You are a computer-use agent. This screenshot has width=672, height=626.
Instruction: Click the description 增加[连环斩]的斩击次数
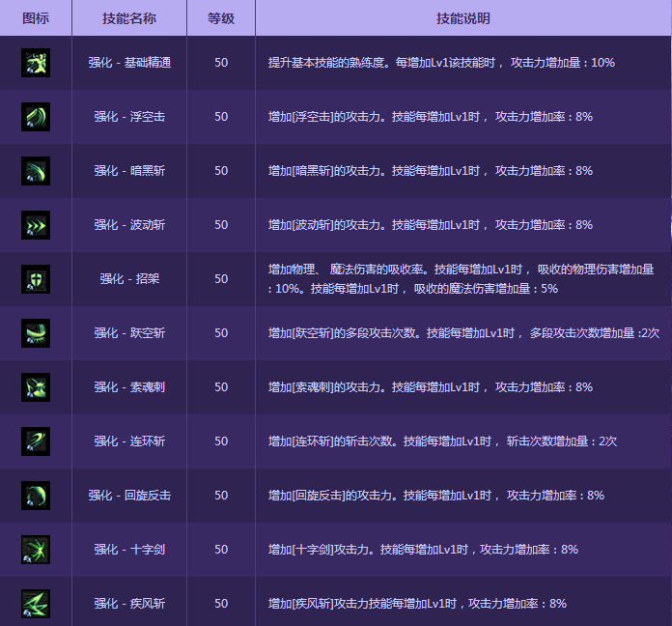(442, 441)
